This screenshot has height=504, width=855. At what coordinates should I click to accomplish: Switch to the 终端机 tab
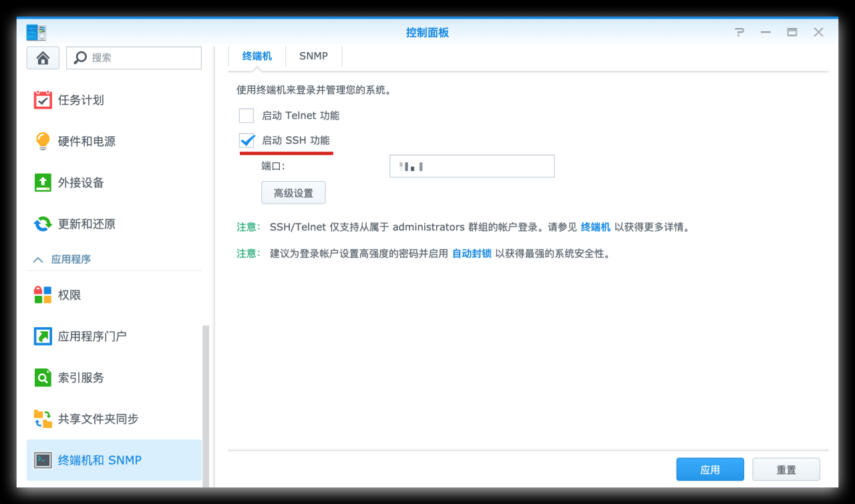point(257,56)
